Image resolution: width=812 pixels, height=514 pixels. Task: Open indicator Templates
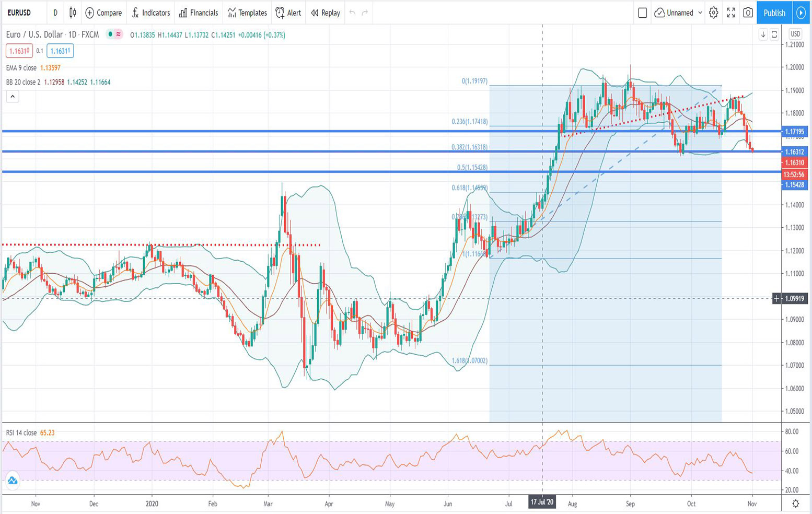pos(247,13)
